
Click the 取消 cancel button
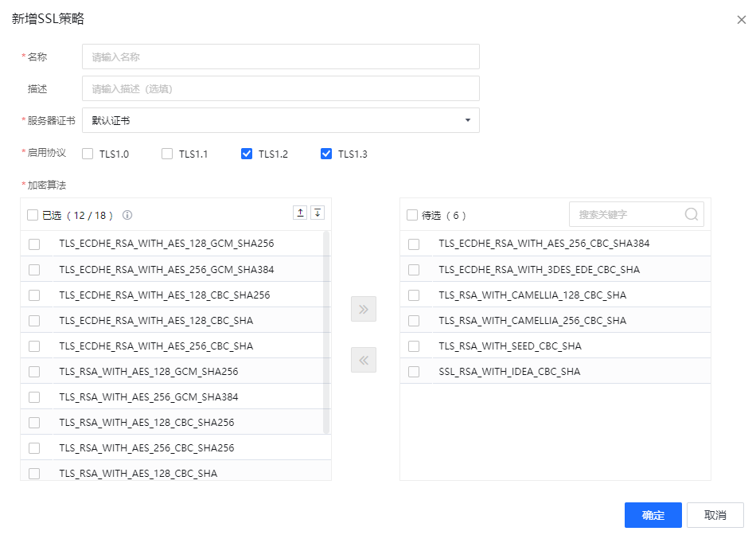pos(714,515)
